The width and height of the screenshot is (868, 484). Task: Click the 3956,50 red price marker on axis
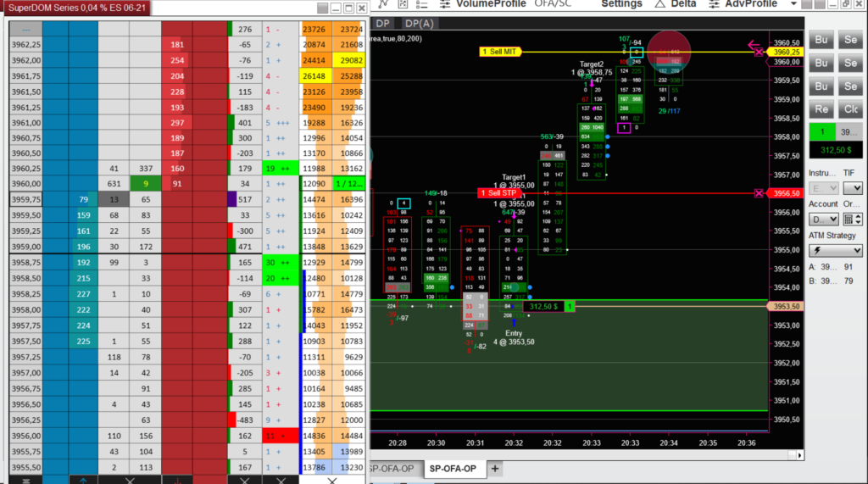(x=786, y=193)
